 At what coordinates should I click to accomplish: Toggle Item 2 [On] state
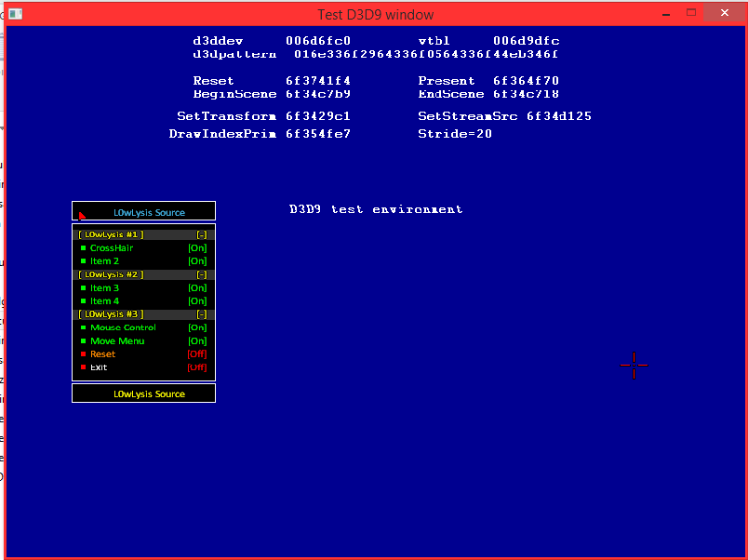197,261
